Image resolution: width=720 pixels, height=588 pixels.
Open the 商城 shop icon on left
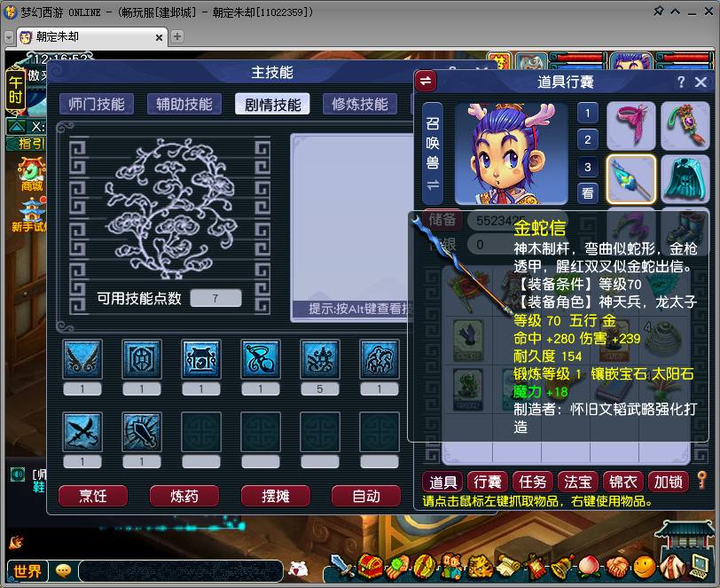point(32,174)
